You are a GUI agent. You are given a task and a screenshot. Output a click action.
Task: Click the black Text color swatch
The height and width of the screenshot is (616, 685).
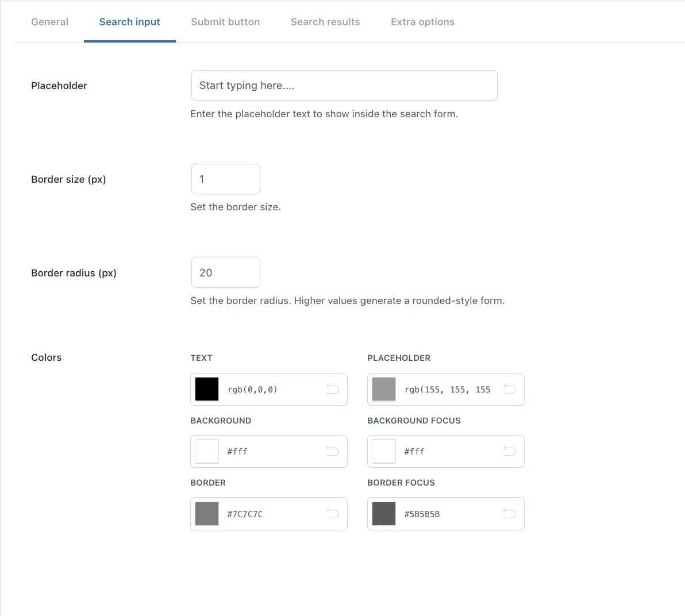pos(207,389)
